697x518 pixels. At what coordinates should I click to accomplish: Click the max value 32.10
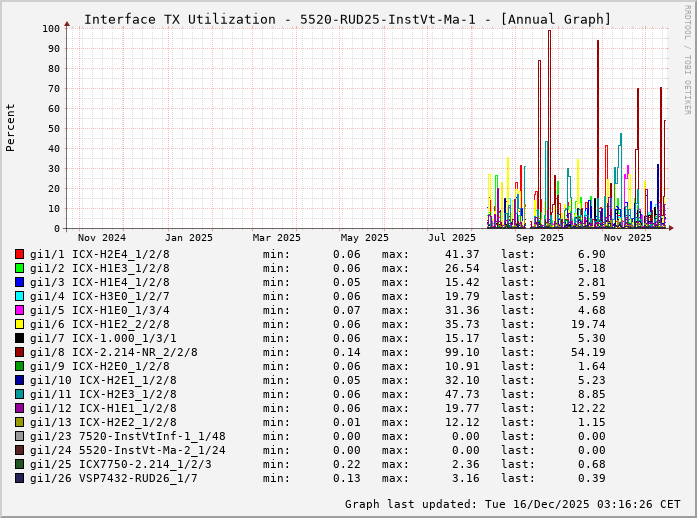pyautogui.click(x=462, y=380)
